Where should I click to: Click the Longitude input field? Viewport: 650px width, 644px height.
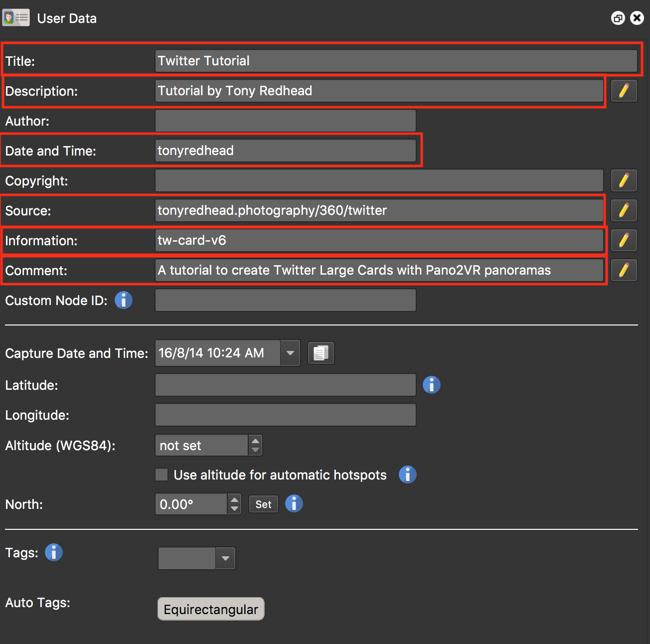point(286,415)
